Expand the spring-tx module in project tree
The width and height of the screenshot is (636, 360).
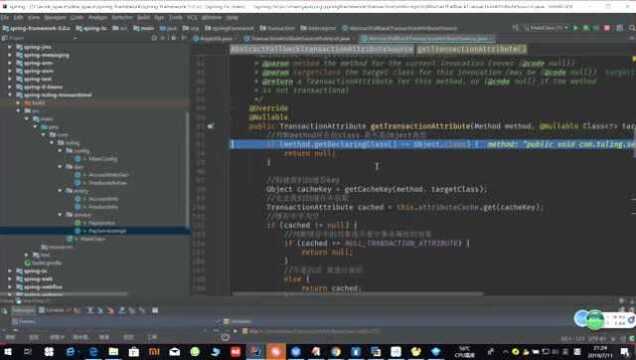pyautogui.click(x=10, y=271)
